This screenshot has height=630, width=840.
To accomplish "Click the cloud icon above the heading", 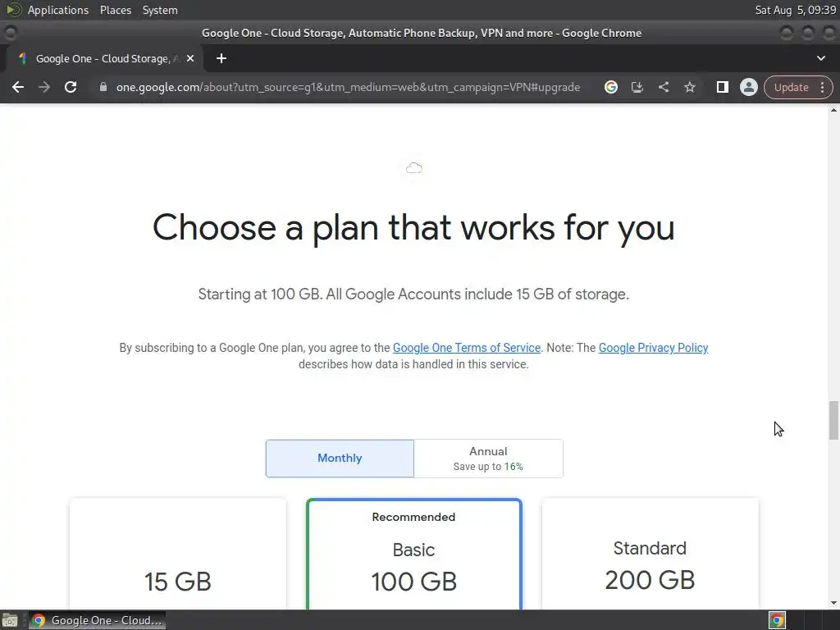I will (413, 168).
